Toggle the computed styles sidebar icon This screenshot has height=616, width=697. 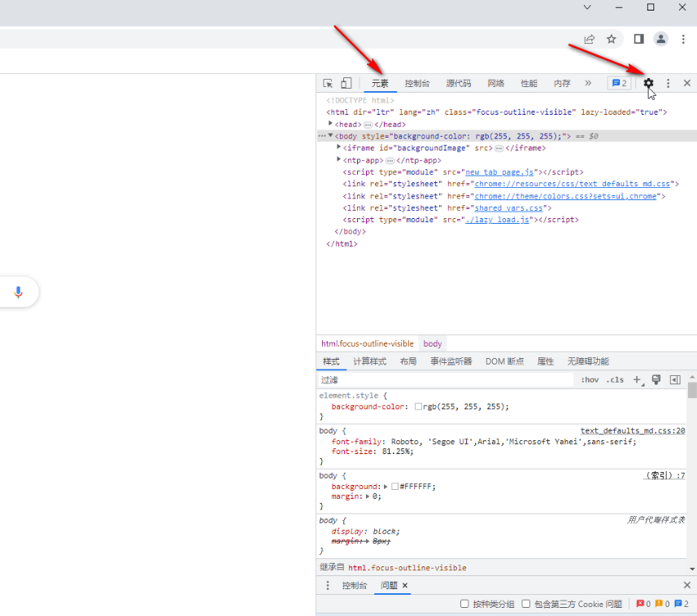675,380
